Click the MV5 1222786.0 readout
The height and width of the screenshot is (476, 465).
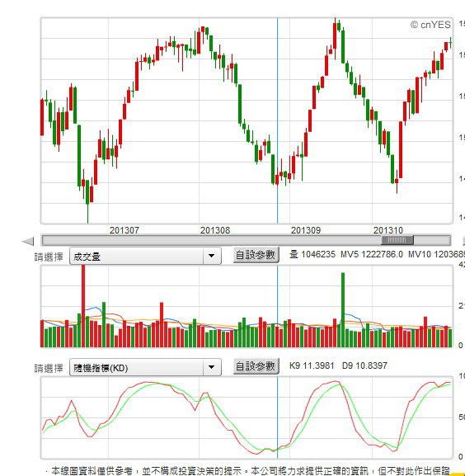(x=372, y=254)
